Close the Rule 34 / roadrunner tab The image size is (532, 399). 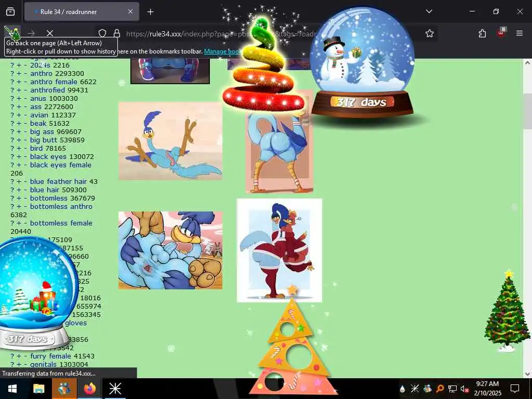click(x=130, y=12)
